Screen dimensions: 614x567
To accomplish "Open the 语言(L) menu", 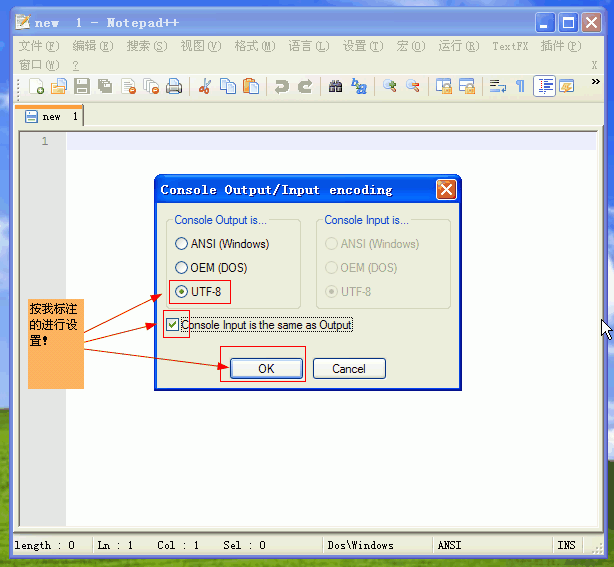I will click(309, 46).
